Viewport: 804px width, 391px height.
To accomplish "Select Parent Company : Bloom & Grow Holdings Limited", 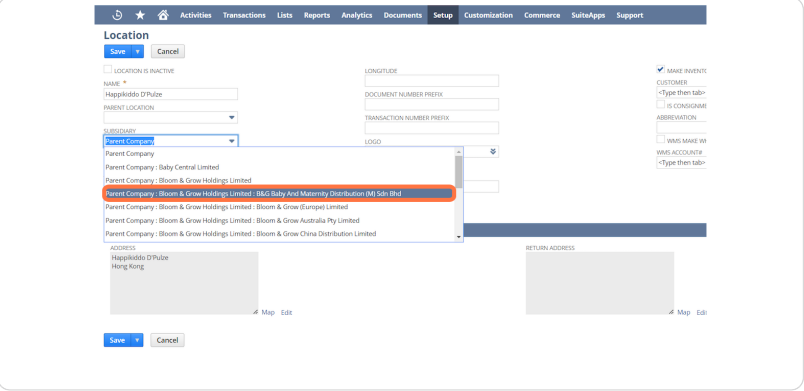I will (279, 180).
